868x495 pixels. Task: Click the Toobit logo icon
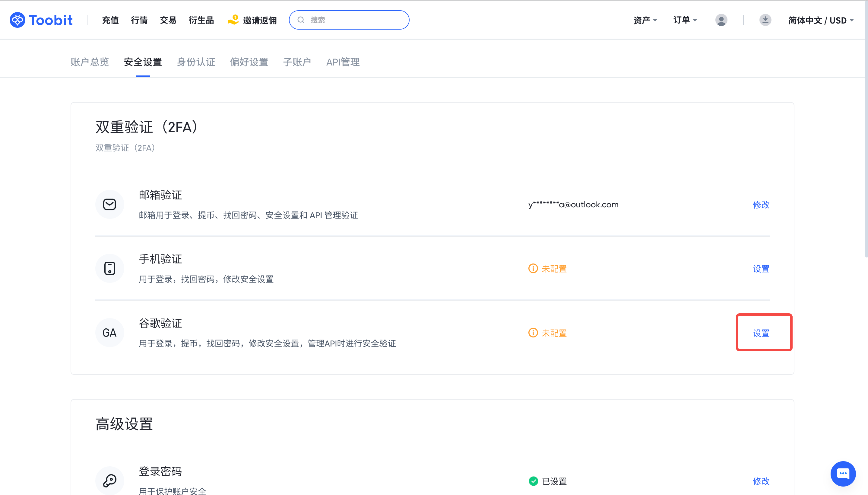(x=17, y=20)
